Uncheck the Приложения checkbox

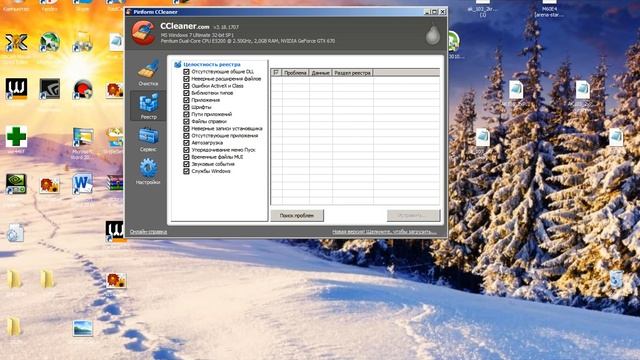click(186, 100)
